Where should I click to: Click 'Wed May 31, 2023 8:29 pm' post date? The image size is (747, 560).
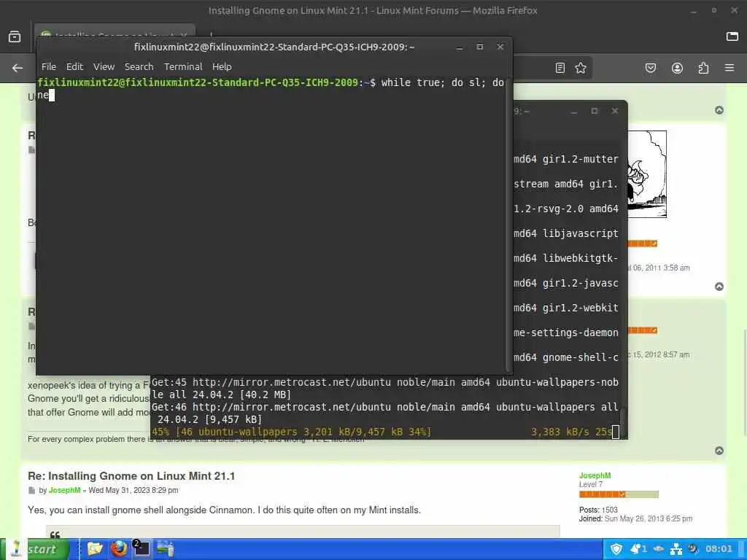pos(133,490)
